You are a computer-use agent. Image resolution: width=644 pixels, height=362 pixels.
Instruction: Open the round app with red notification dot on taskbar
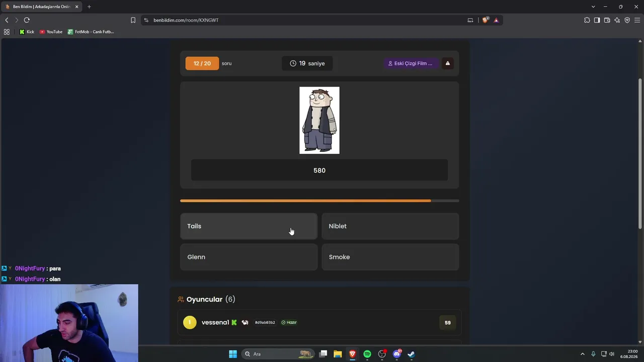(x=382, y=354)
